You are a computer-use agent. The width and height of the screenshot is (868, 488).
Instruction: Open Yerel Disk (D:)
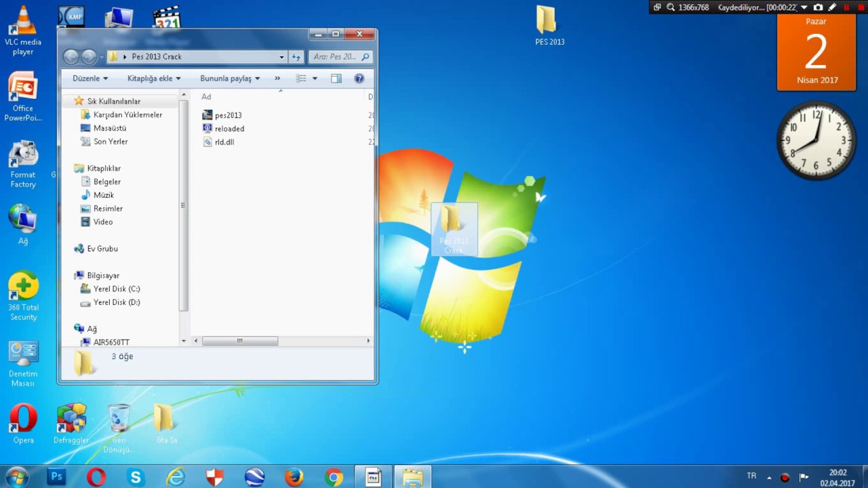pos(117,302)
